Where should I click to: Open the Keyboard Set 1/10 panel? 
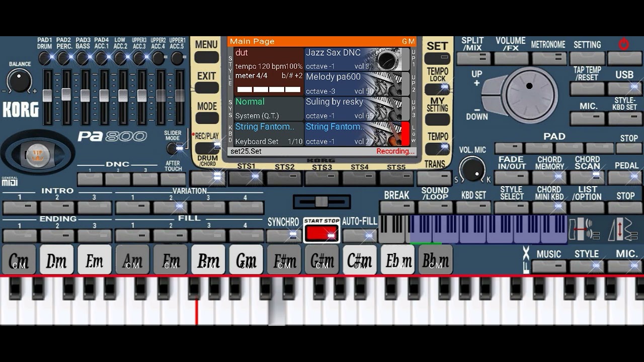click(x=268, y=134)
